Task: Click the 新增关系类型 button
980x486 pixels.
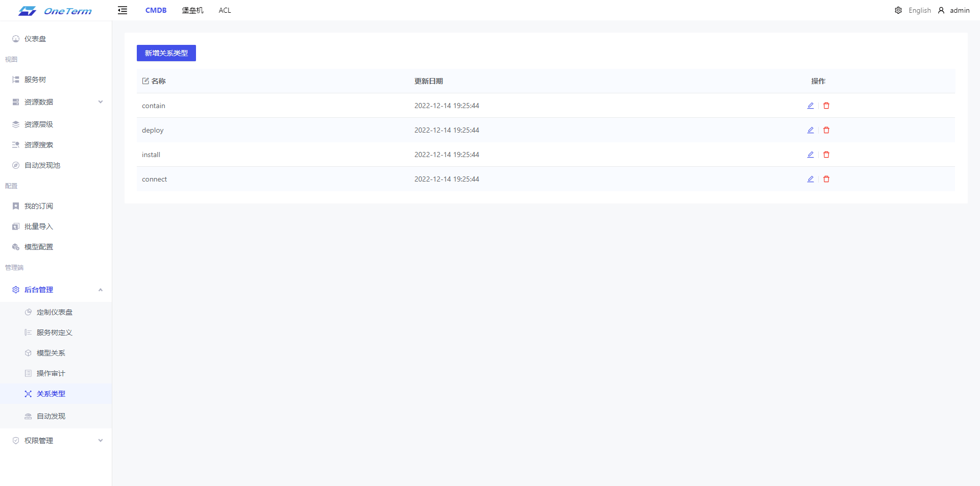Action: (166, 53)
